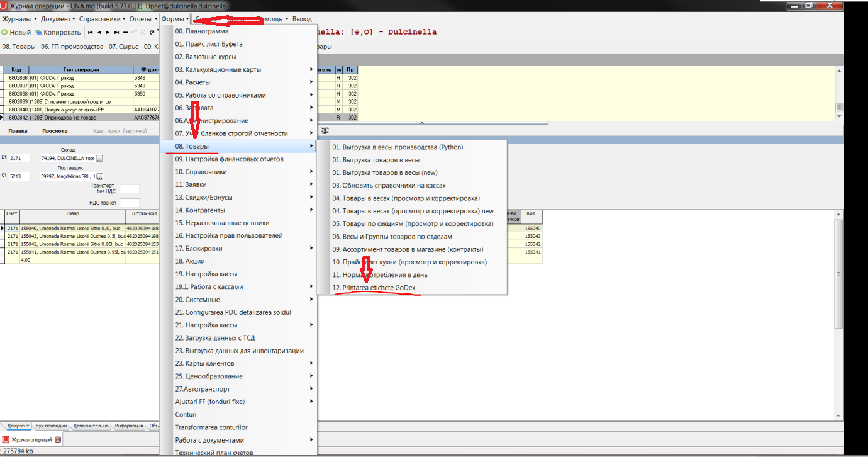The height and width of the screenshot is (457, 868).
Task: Switch to Информация tab
Action: 129,426
